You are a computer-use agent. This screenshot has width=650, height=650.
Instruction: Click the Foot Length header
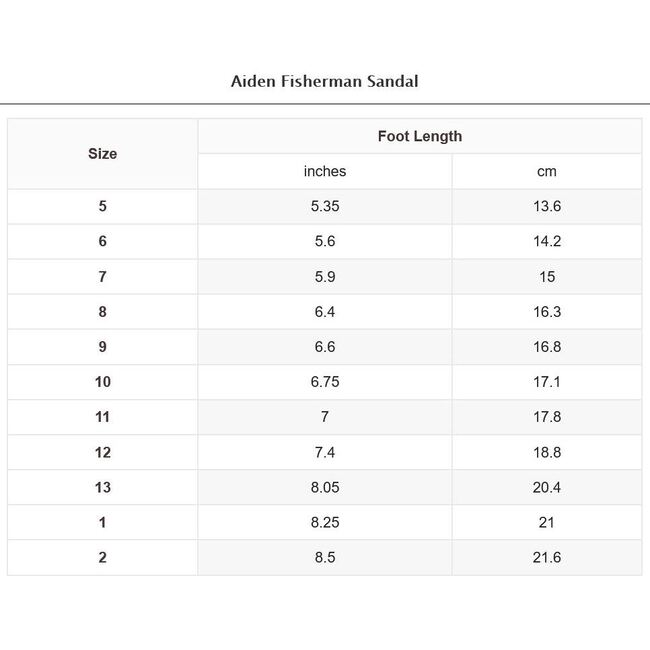point(419,136)
